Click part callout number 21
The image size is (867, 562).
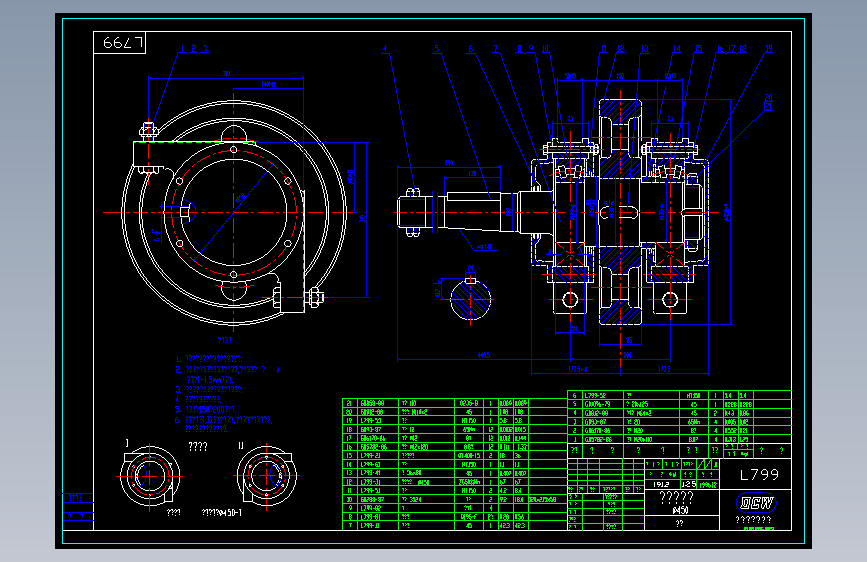768,106
